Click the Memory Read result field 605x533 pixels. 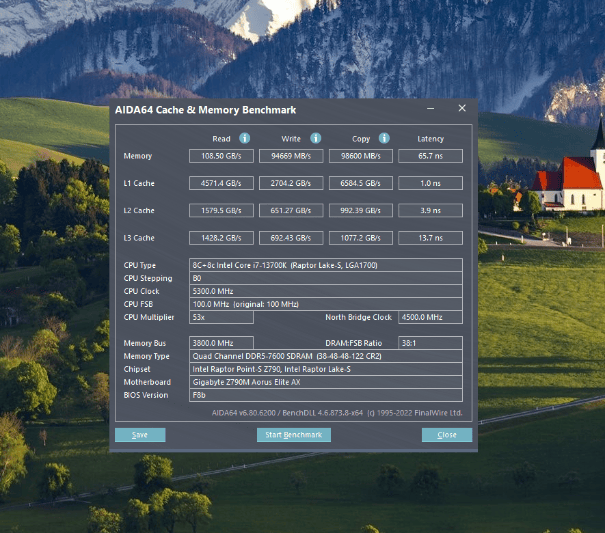221,156
